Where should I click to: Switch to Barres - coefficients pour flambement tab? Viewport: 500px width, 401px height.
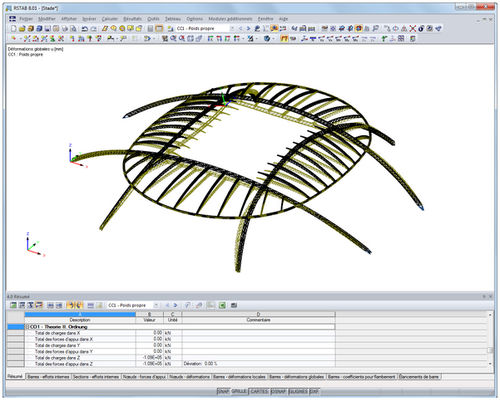click(x=362, y=377)
